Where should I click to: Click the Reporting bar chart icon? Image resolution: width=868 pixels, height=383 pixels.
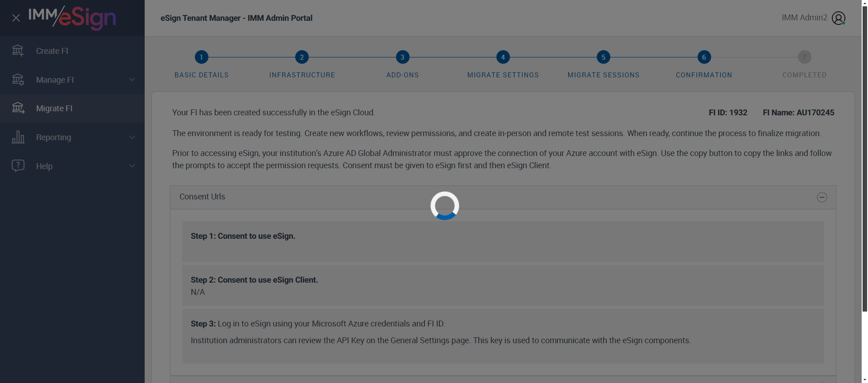coord(18,137)
